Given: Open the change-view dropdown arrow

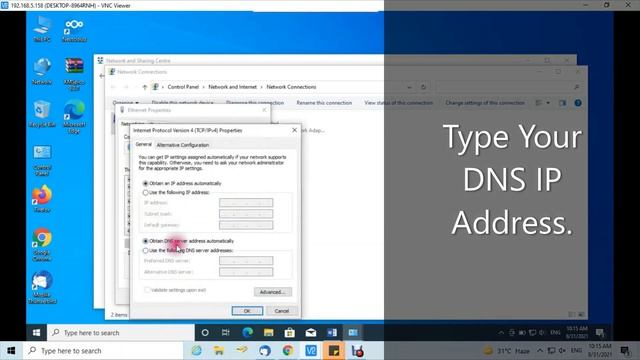Looking at the screenshot, I should point(548,103).
